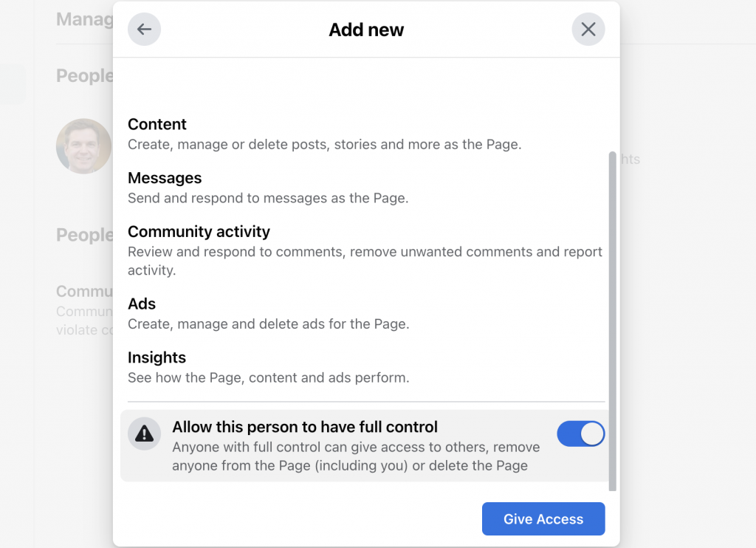
Task: Select the Insights permission heading
Action: coord(157,357)
